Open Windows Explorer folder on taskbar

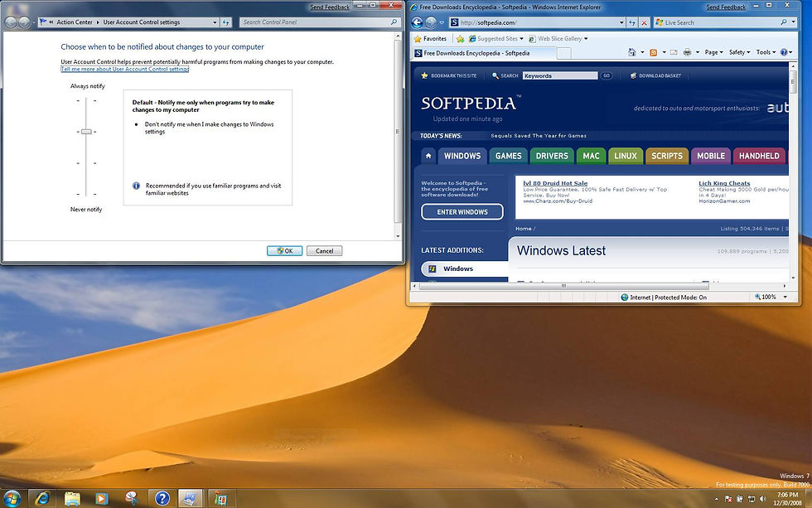72,498
